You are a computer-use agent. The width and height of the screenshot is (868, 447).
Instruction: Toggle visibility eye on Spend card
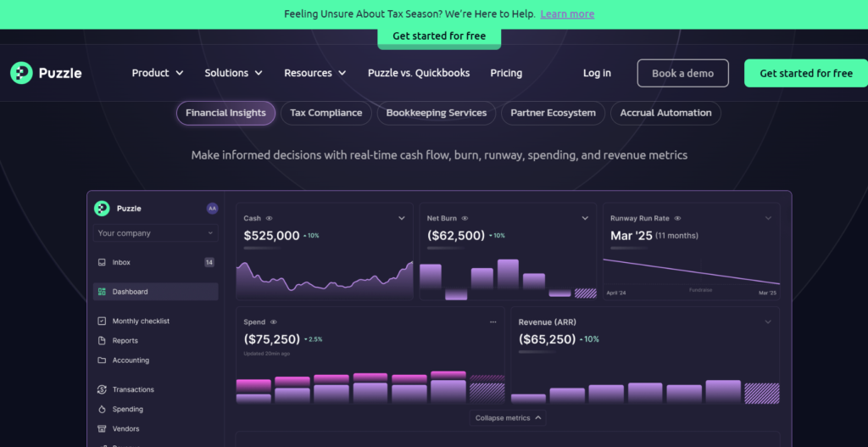click(274, 321)
